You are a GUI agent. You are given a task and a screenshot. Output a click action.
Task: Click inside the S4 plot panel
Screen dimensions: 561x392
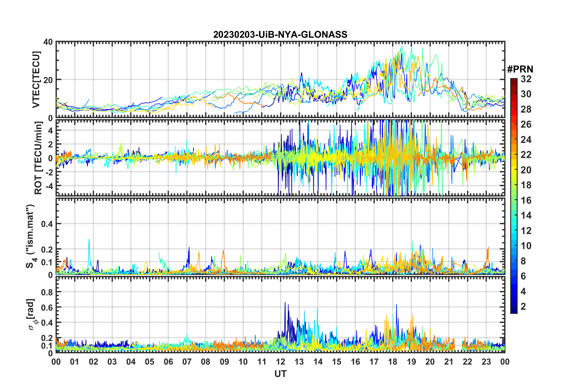click(x=280, y=236)
